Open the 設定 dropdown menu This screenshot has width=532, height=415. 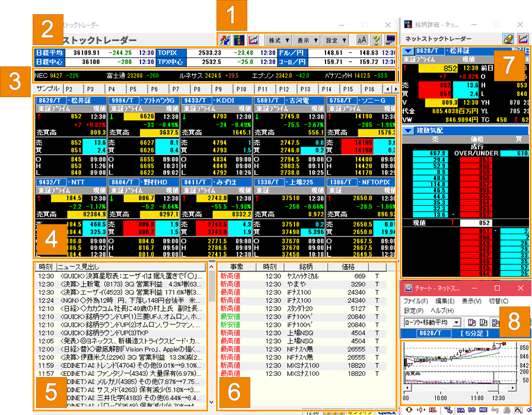point(335,40)
